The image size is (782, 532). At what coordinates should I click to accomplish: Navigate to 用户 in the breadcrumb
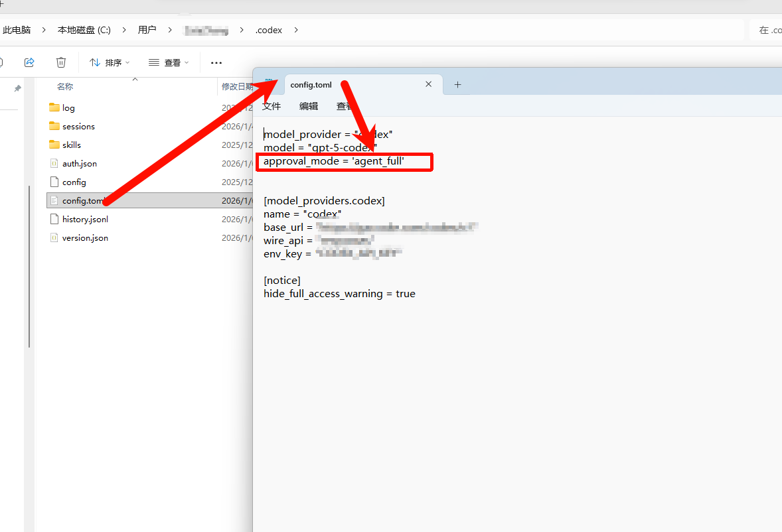click(x=147, y=30)
